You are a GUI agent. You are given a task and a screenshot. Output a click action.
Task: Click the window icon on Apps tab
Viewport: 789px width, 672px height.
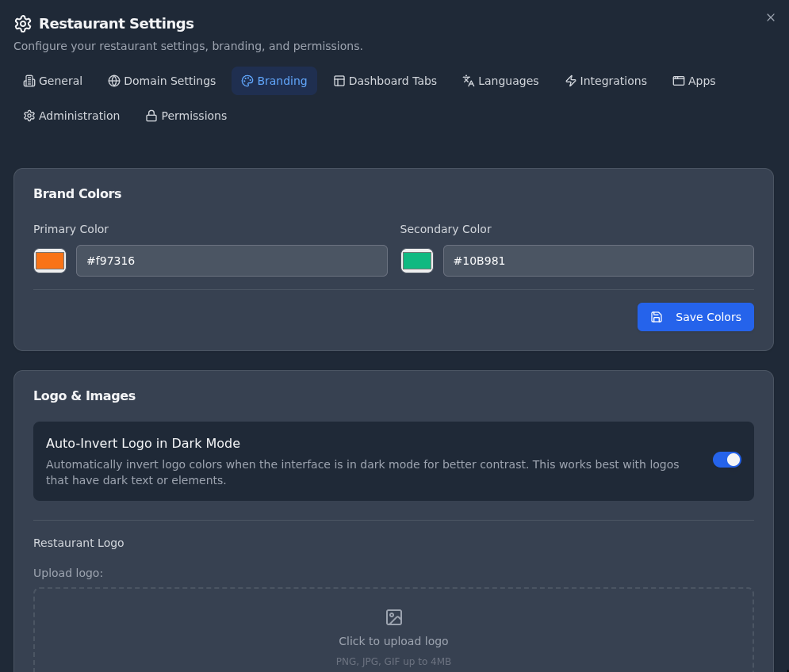click(679, 81)
